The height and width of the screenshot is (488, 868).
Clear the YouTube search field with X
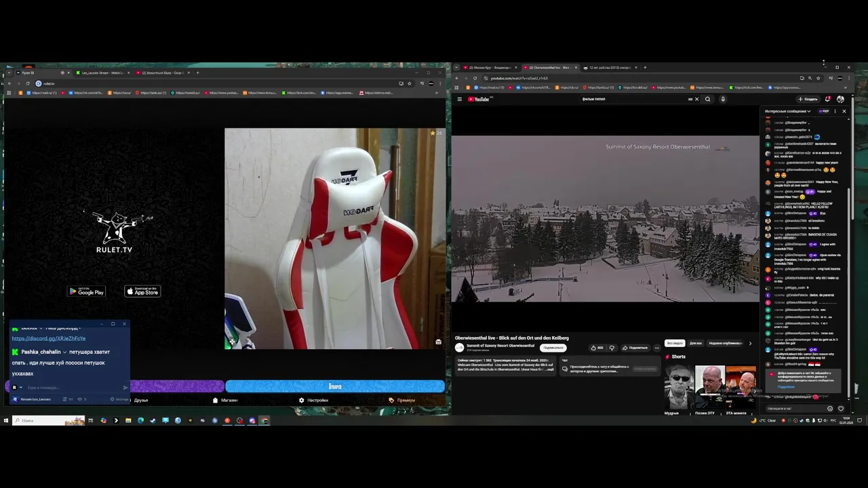[x=696, y=99]
